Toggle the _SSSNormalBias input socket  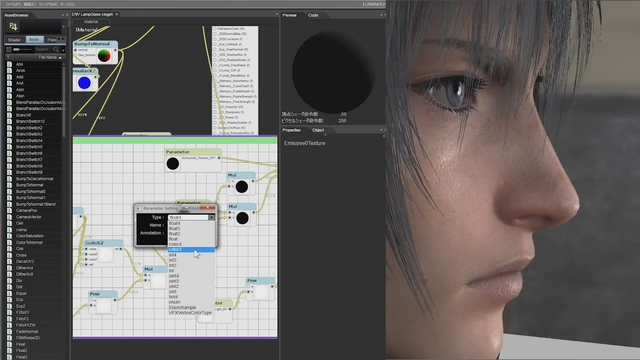[x=215, y=34]
